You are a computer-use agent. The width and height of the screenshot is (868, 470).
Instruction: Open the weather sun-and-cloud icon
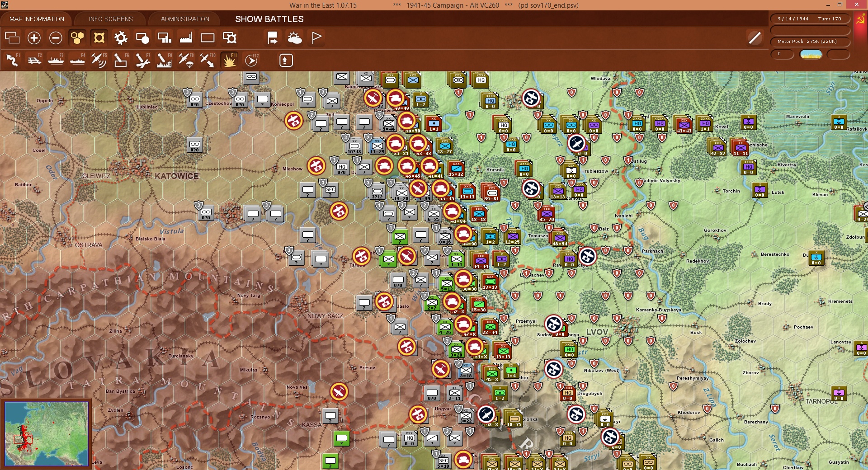[294, 38]
